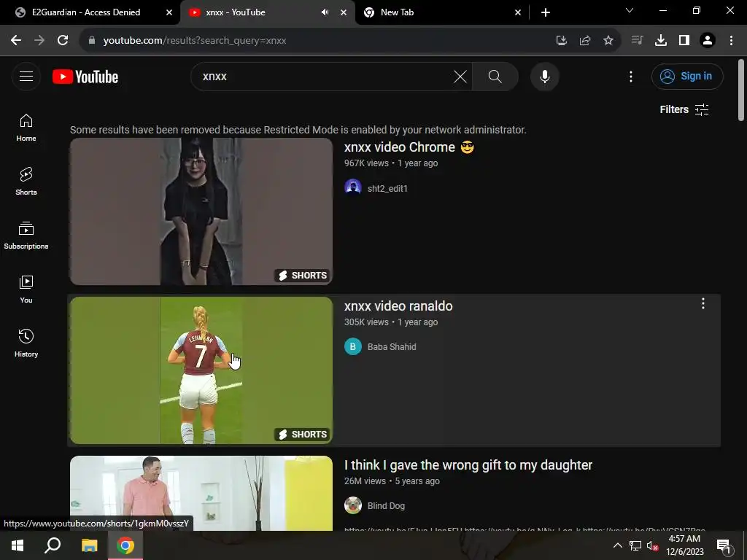Screen dimensions: 747x560
Task: Show hidden system tray icons
Action: (x=617, y=545)
